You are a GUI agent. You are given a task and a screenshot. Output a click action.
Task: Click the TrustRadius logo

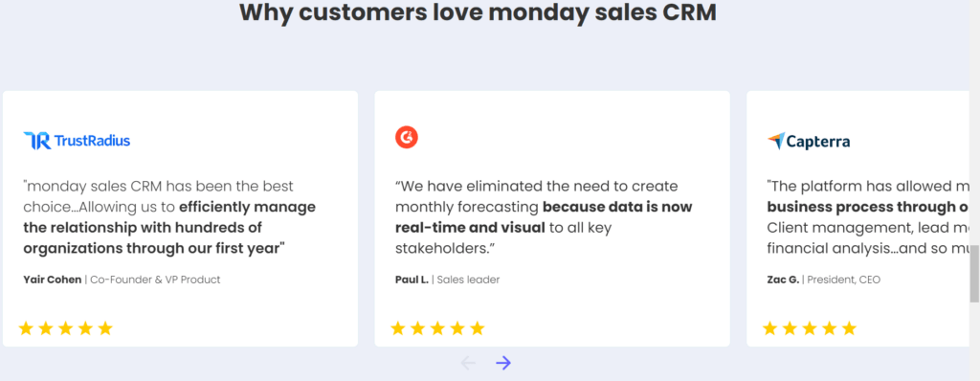(x=77, y=141)
